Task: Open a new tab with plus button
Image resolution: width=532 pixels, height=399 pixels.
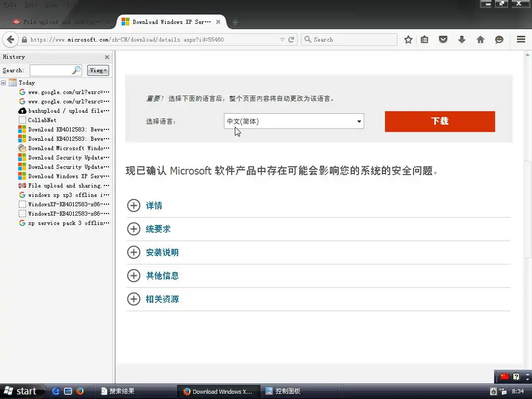Action: click(235, 22)
